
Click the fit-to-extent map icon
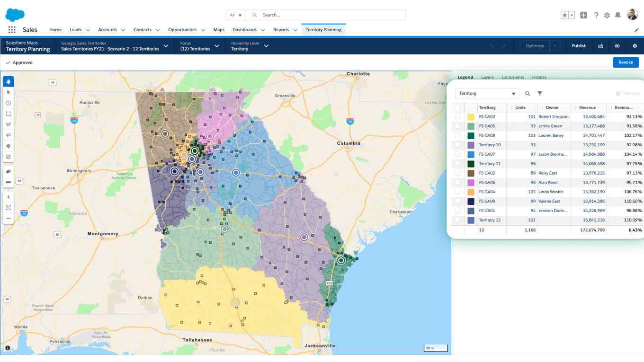8,208
